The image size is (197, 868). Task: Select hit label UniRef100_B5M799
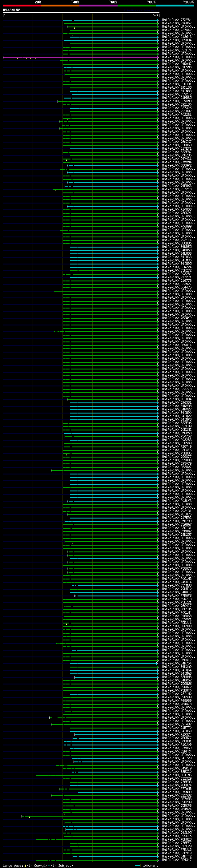click(177, 521)
